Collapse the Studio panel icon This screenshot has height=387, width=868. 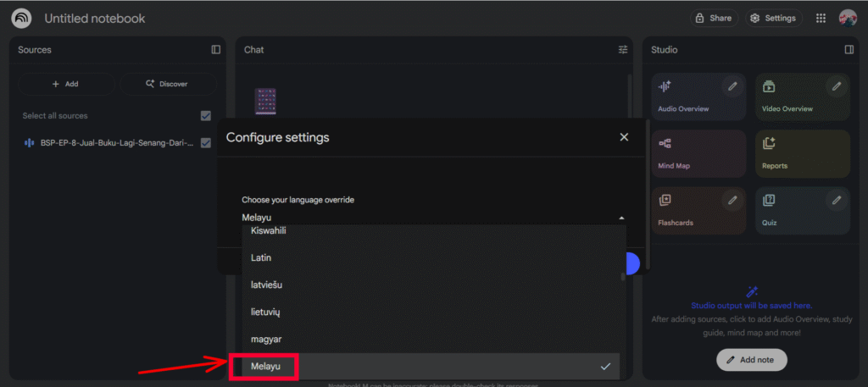click(x=849, y=50)
